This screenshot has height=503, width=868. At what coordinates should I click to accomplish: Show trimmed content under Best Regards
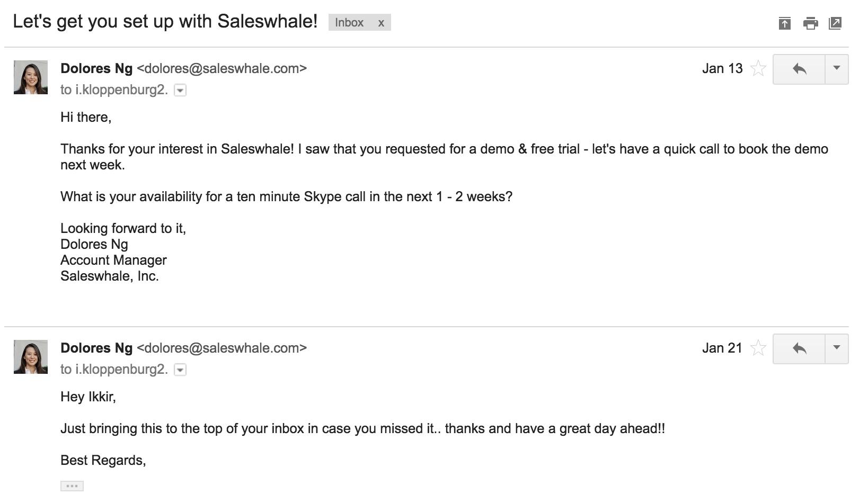coord(72,486)
